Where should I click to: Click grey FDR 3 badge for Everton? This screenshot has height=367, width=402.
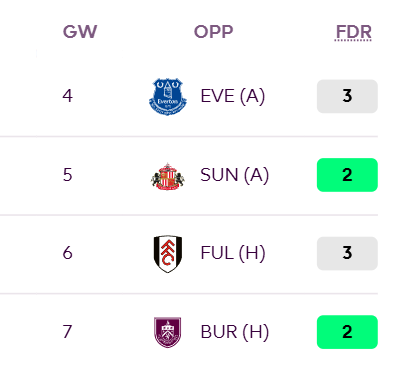click(347, 96)
